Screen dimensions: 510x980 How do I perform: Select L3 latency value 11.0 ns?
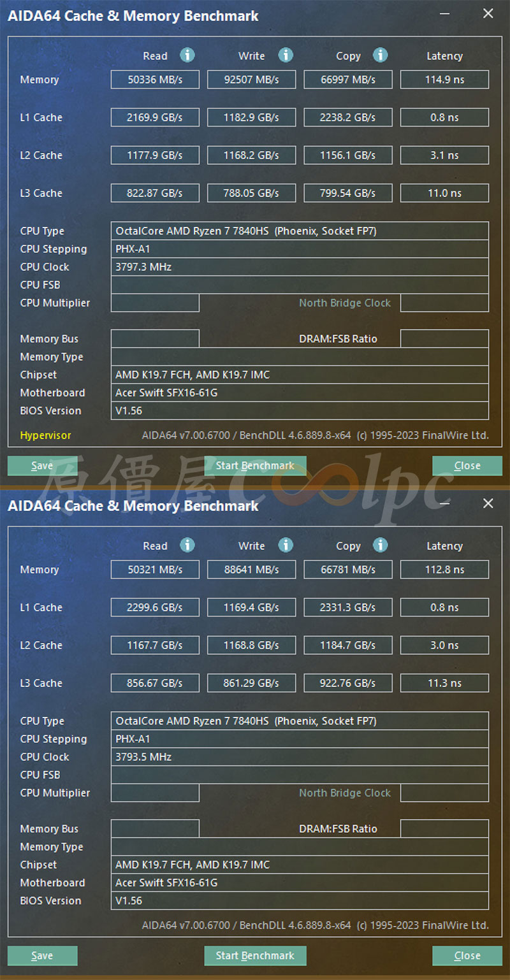[444, 193]
